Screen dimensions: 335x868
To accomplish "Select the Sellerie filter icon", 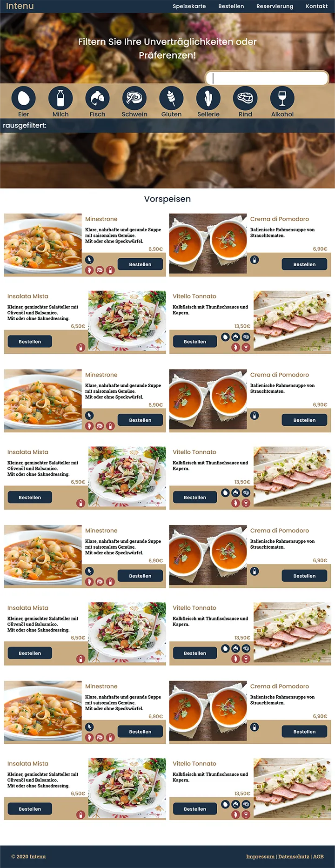I will coord(208,98).
